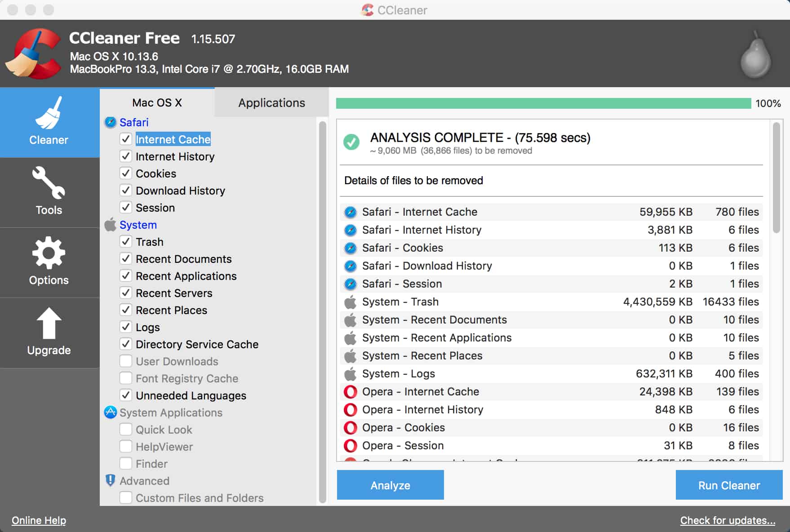This screenshot has width=790, height=532.
Task: Uncheck Unneeded Languages checkbox
Action: click(126, 395)
